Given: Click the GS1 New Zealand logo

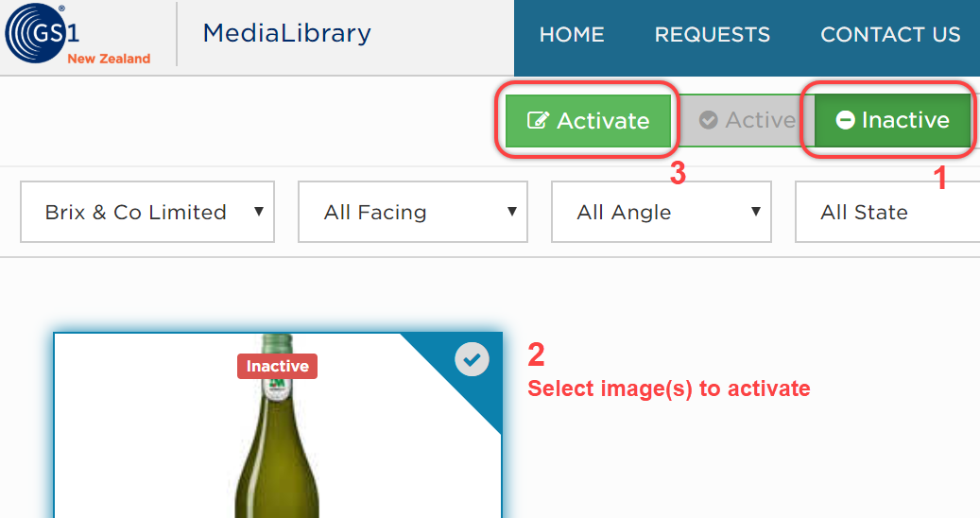Looking at the screenshot, I should (x=78, y=33).
